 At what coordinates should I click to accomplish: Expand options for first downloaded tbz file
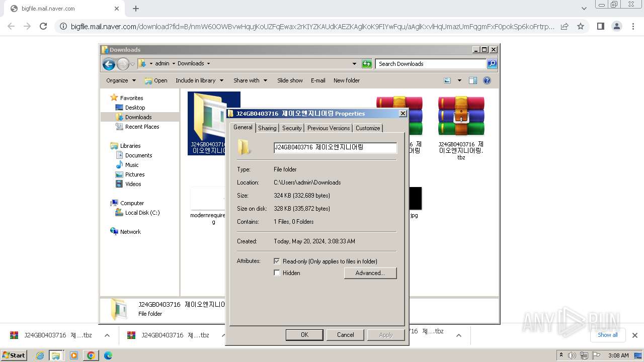click(107, 335)
